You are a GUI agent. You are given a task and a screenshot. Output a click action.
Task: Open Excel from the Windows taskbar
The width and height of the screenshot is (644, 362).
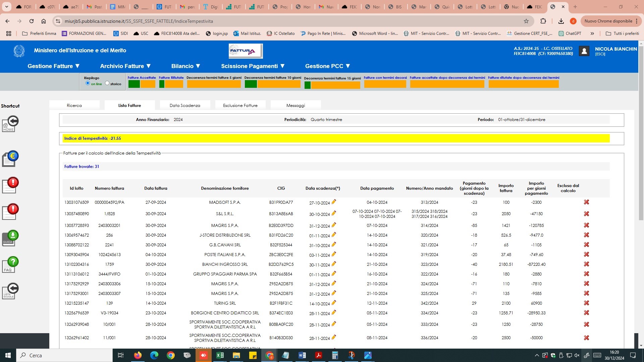220,355
